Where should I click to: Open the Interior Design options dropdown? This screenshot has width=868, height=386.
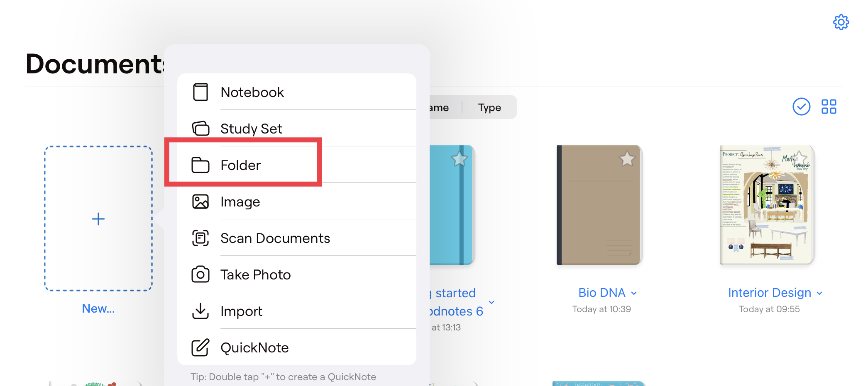tap(819, 293)
